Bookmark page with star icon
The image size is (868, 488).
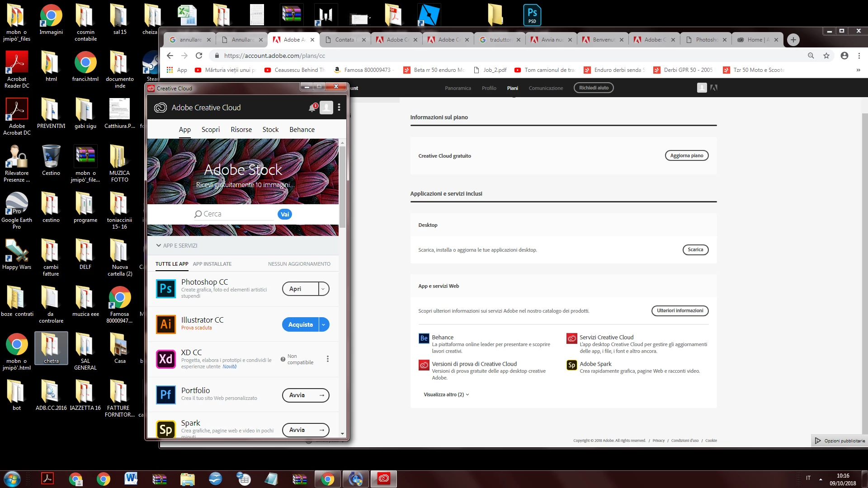(x=826, y=56)
